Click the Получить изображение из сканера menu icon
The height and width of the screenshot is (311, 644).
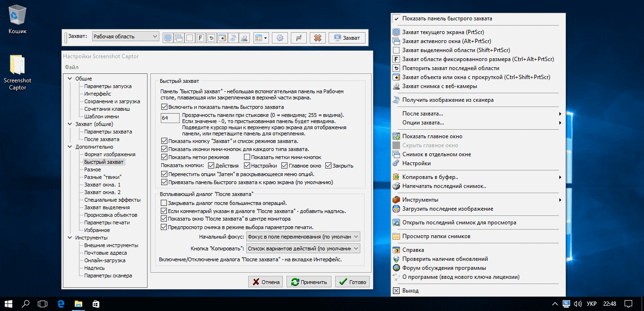pyautogui.click(x=396, y=100)
